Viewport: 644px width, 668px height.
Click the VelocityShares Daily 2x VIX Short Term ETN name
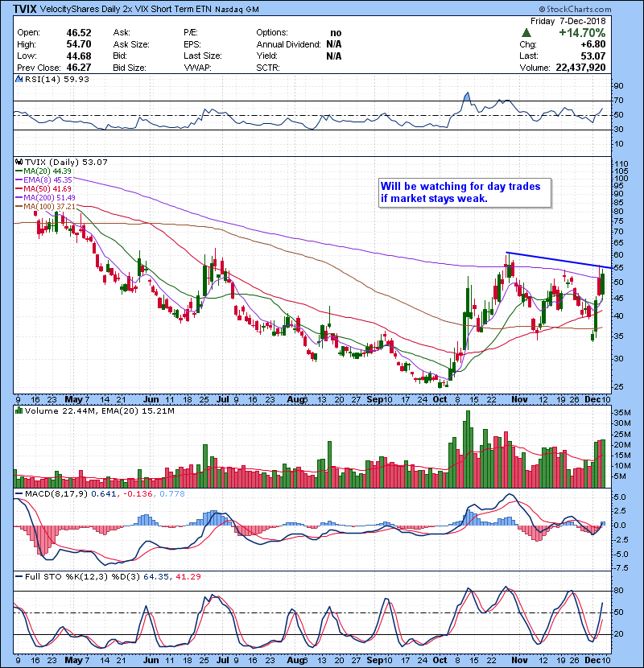126,10
